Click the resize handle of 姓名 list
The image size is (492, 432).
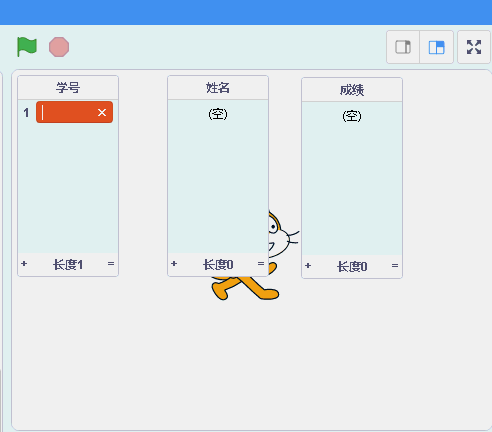[261, 264]
